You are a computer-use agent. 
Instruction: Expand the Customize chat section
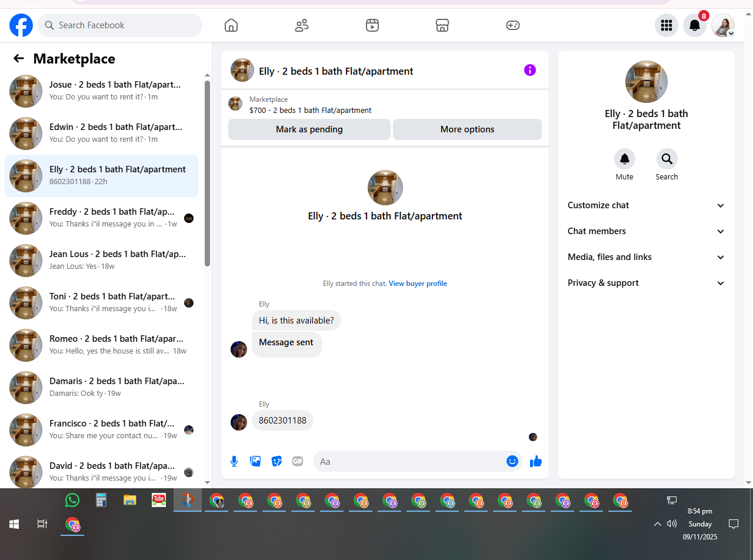[x=647, y=205]
